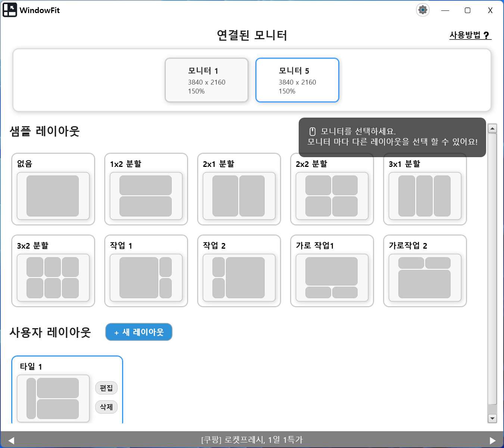The image size is (504, 448).
Task: Select the 2x2 분할 layout preview
Action: tap(332, 196)
